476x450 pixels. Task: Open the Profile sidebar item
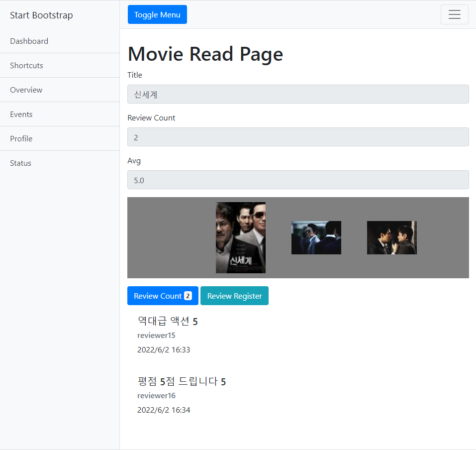pyautogui.click(x=21, y=138)
